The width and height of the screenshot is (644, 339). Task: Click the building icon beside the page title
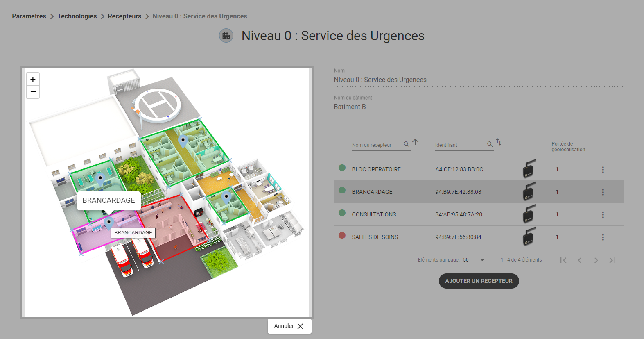click(x=226, y=36)
